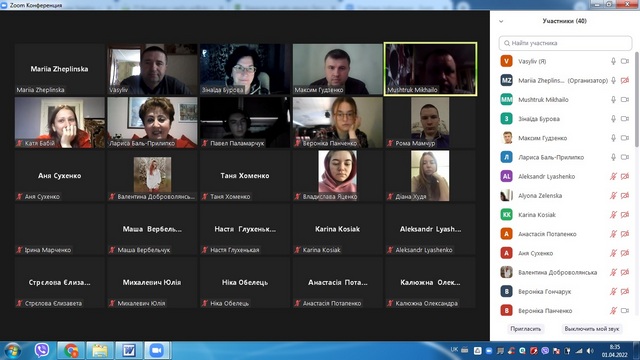Select Павел Паламарчук's video tile
Viewport: 640px width, 360px height.
click(245, 122)
